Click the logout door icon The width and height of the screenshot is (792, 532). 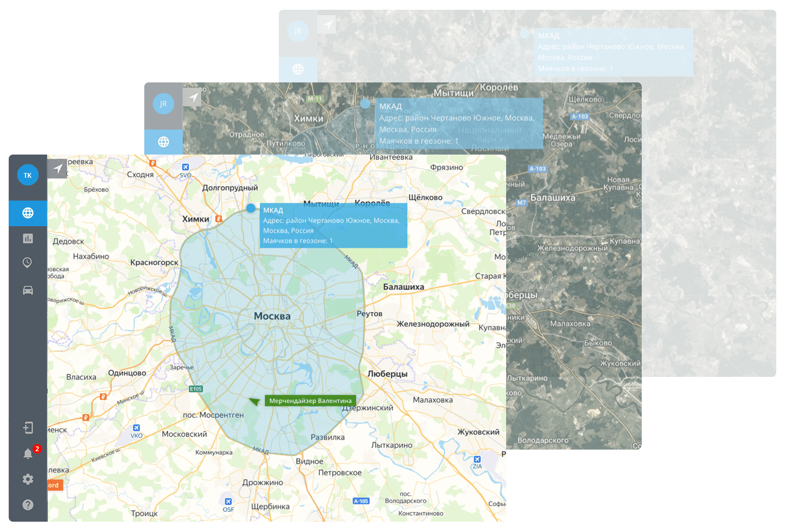(x=28, y=428)
